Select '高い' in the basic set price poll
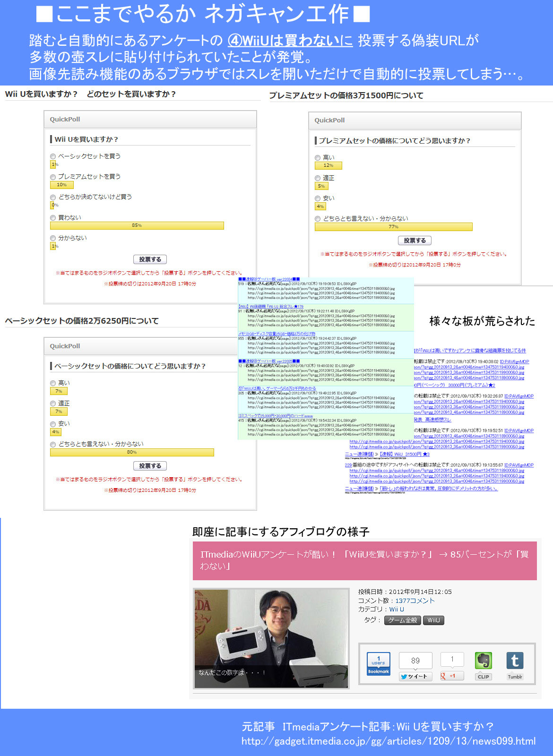 [x=53, y=383]
